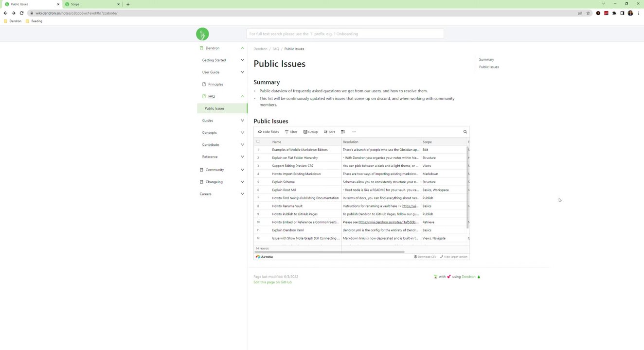Click the table's horizontal scrollbar
Viewport: 644px width, 350px height.
329,252
